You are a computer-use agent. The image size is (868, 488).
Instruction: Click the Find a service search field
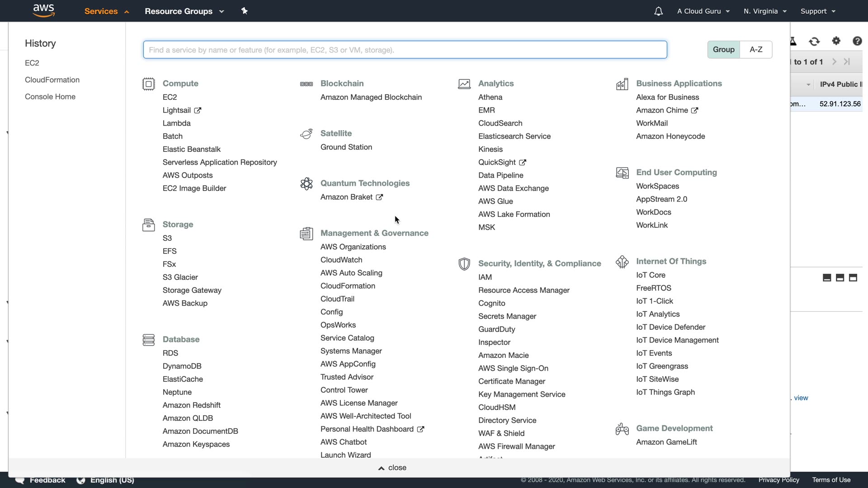(x=405, y=50)
